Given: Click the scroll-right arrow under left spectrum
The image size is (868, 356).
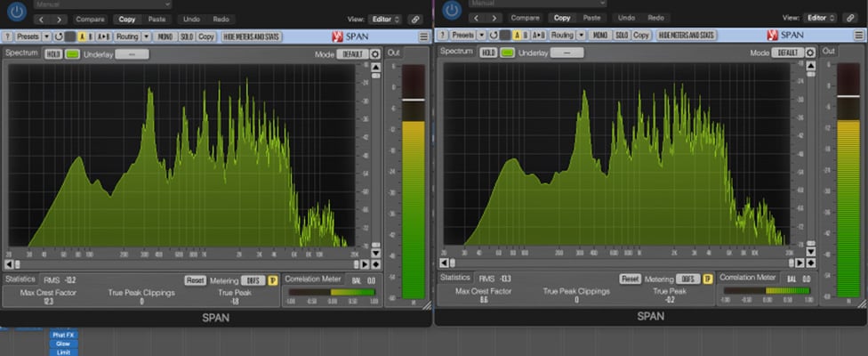Looking at the screenshot, I should coord(365,264).
